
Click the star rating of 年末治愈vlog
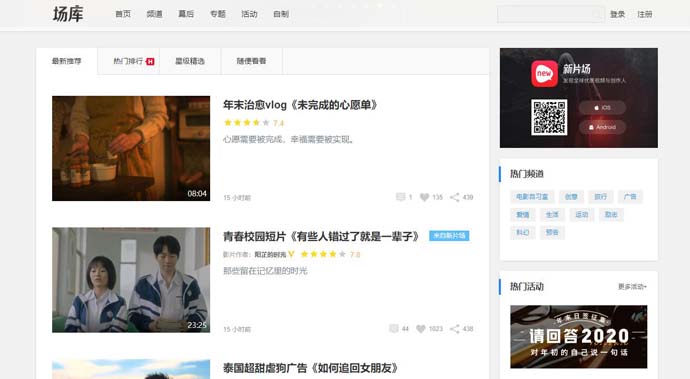(x=246, y=123)
